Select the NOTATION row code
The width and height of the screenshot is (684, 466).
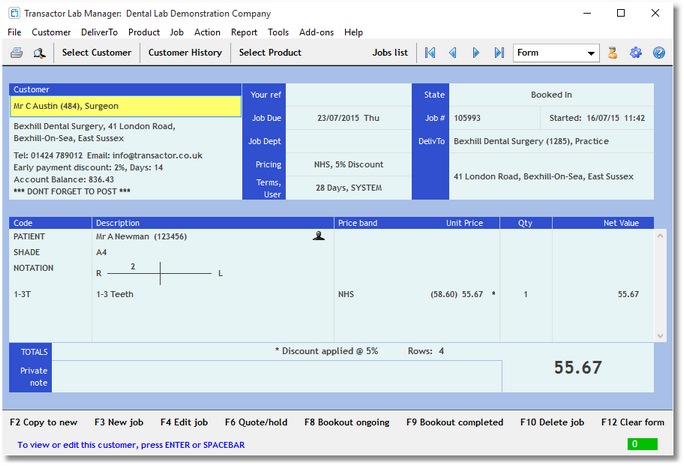[33, 268]
